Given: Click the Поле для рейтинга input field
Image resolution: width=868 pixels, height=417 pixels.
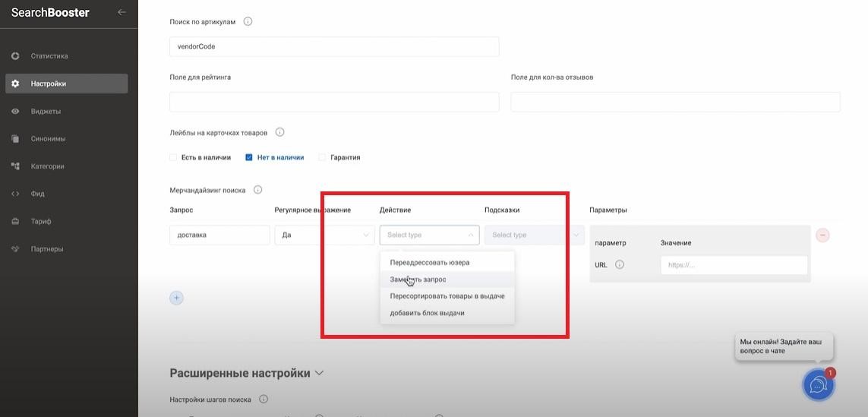Looking at the screenshot, I should (334, 102).
